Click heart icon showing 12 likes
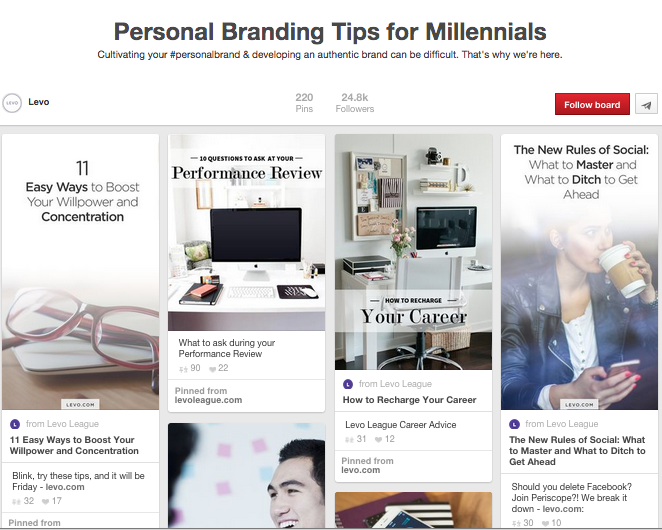This screenshot has height=530, width=662. pyautogui.click(x=378, y=440)
